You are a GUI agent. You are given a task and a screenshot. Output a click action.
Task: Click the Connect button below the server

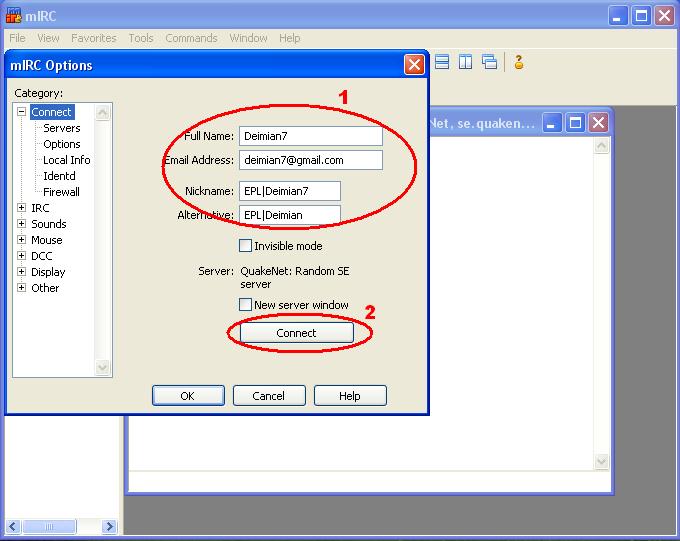tap(297, 333)
